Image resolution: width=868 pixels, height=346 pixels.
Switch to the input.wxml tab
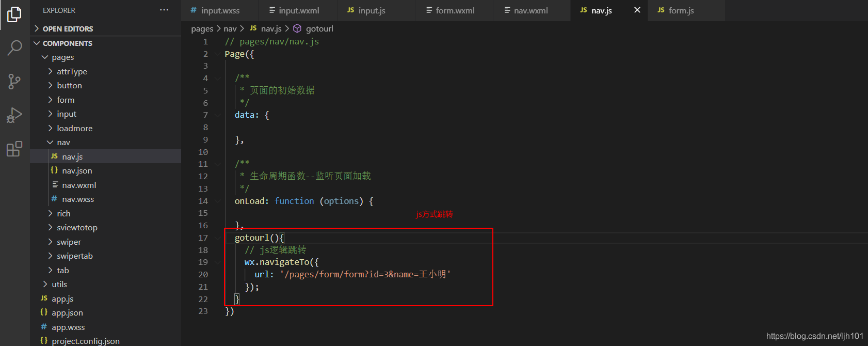point(298,10)
